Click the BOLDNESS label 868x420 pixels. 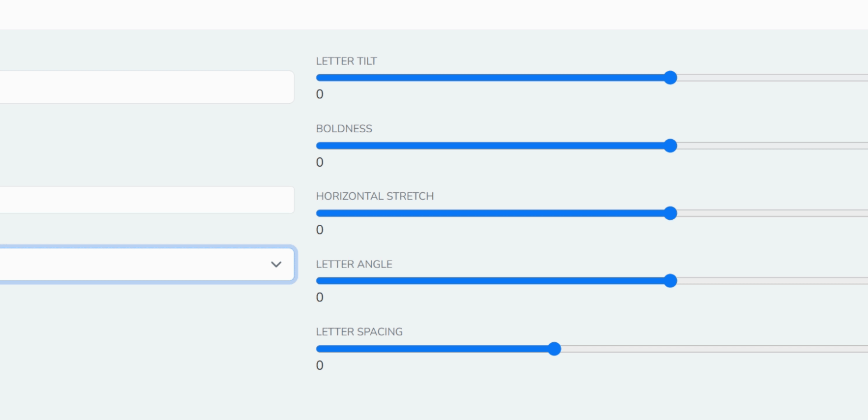tap(344, 129)
